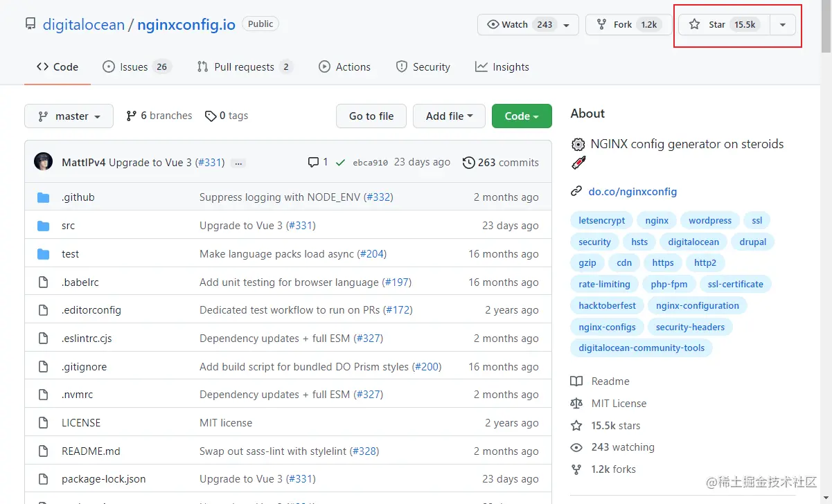The width and height of the screenshot is (832, 504).
Task: Click the MattIPv4 avatar thumbnail
Action: click(43, 162)
